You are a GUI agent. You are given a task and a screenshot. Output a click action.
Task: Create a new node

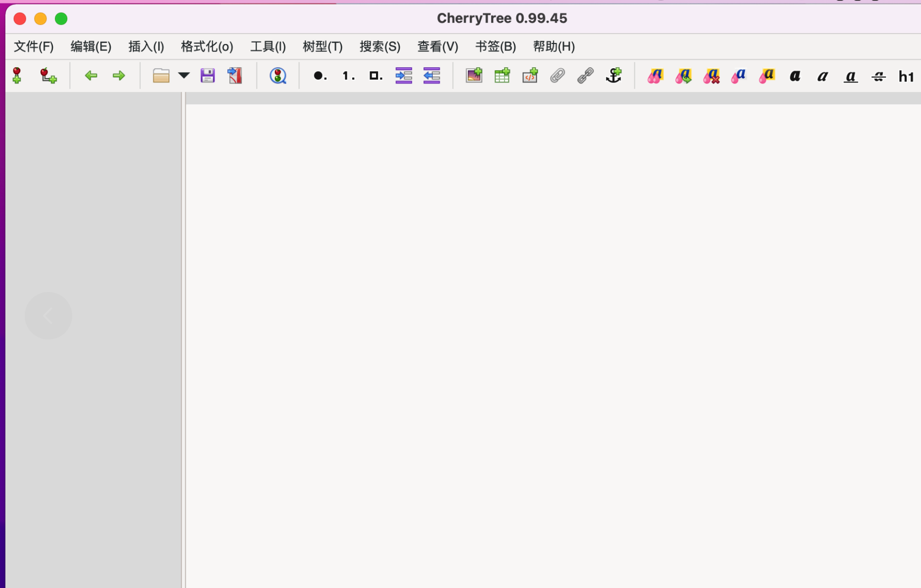point(17,76)
